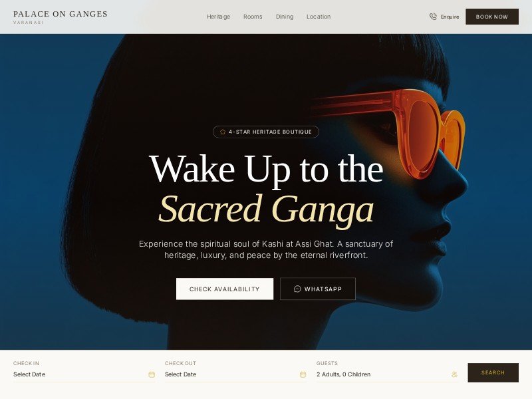
Task: Open the Dining nav link
Action: (x=285, y=17)
